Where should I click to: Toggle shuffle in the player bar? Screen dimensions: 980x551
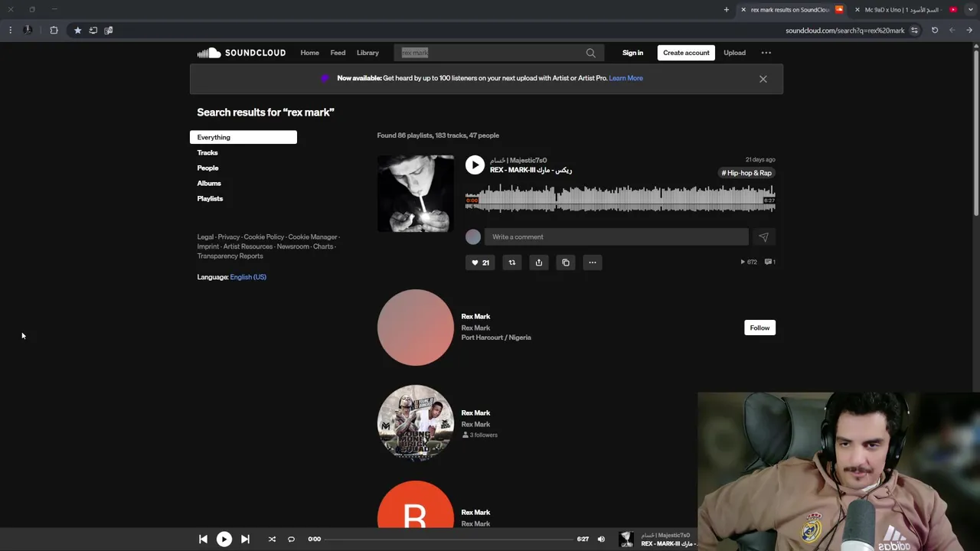pyautogui.click(x=272, y=540)
